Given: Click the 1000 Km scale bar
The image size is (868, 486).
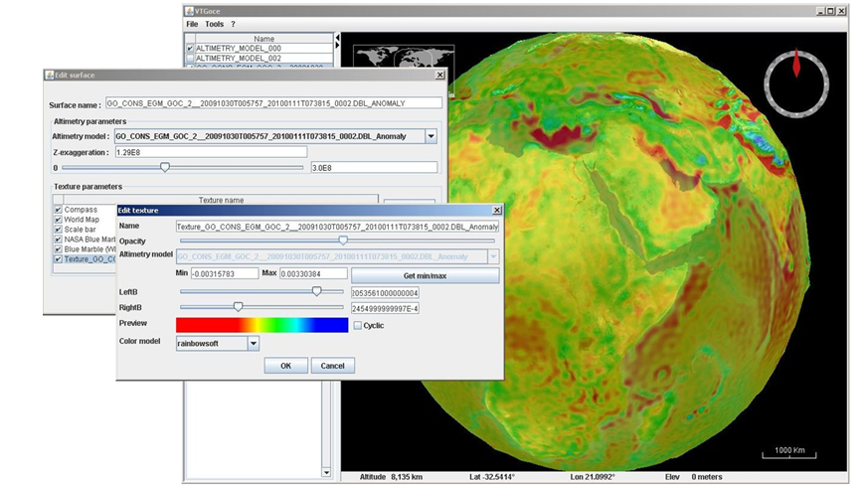Looking at the screenshot, I should click(790, 453).
